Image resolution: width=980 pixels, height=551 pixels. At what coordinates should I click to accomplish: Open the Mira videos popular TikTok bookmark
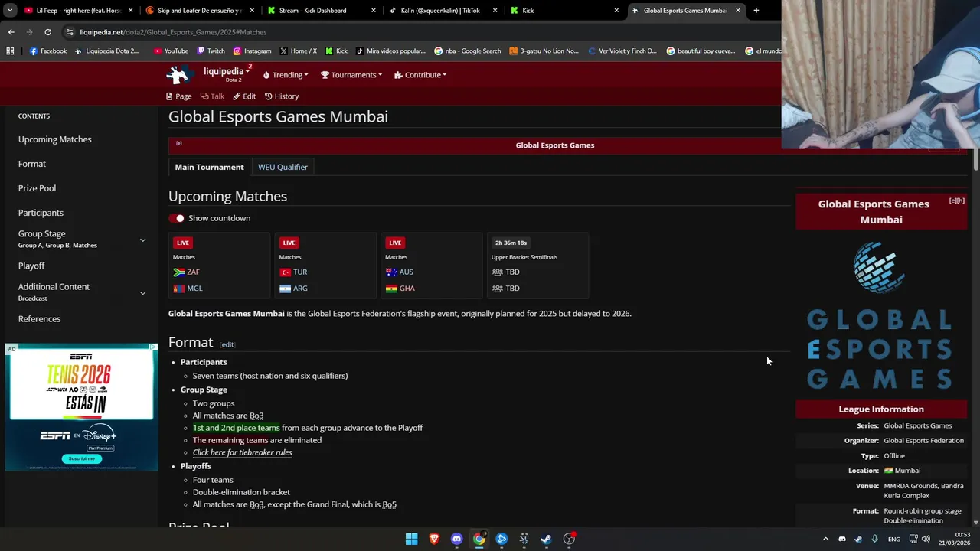390,51
